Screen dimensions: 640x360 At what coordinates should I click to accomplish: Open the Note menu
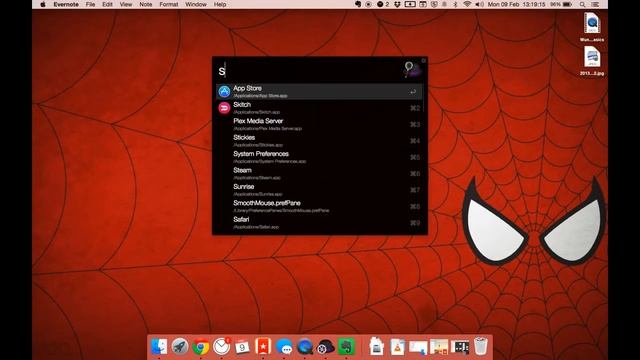tap(146, 4)
